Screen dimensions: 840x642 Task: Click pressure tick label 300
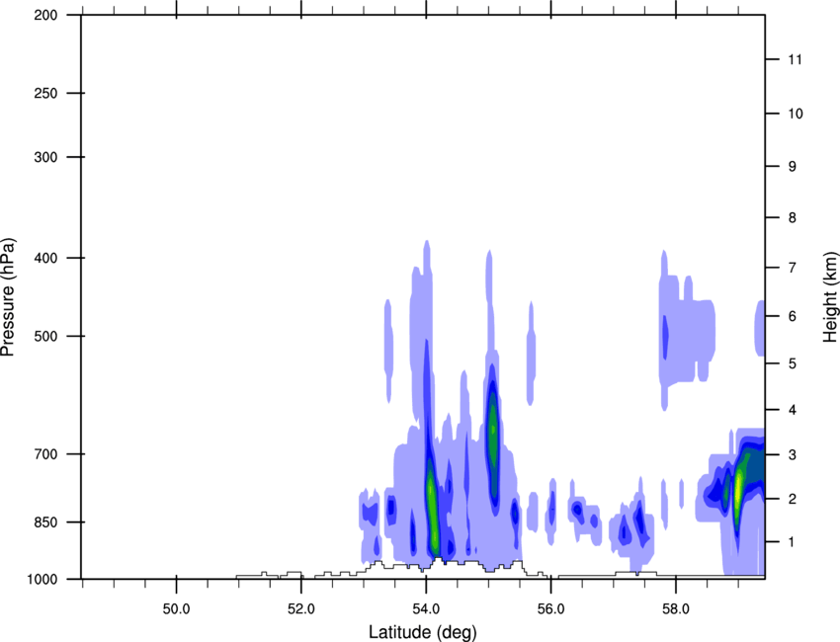45,157
